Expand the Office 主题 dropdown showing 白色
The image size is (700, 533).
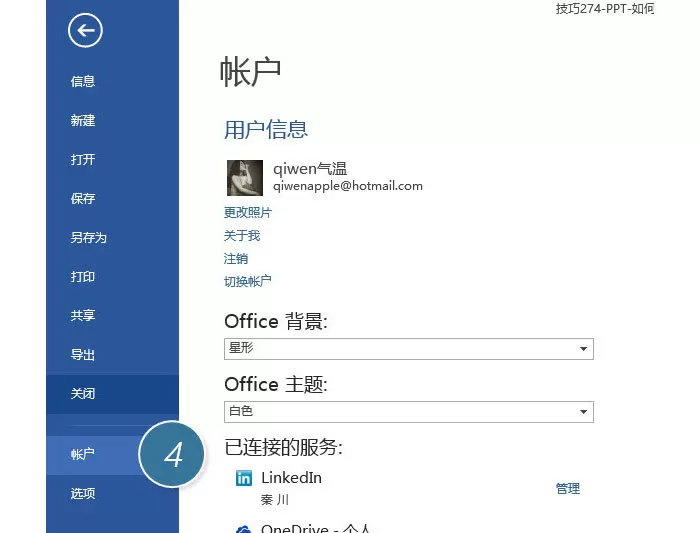point(409,412)
